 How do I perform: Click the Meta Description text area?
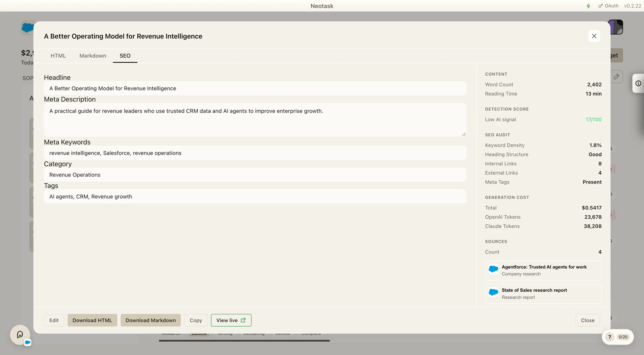[x=255, y=120]
